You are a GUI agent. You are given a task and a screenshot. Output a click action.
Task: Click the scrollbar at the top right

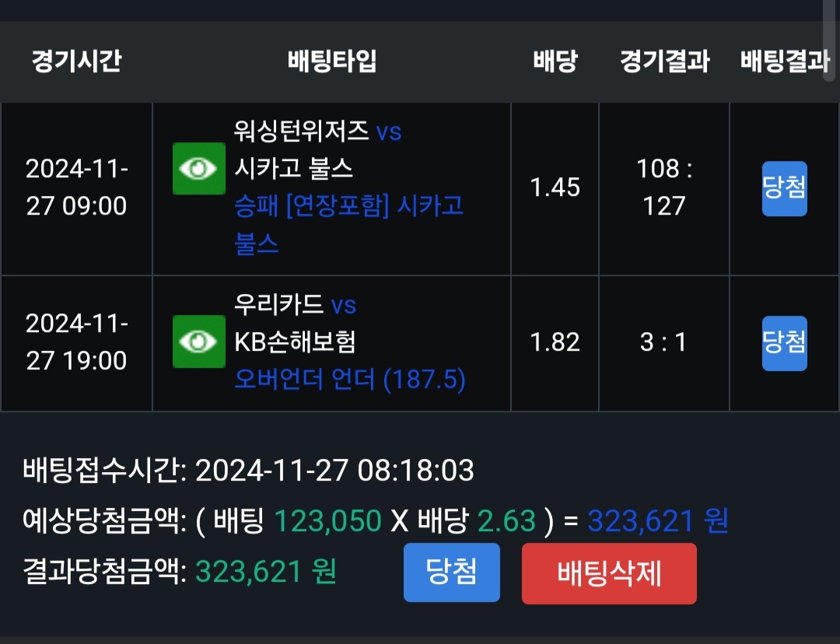829,39
